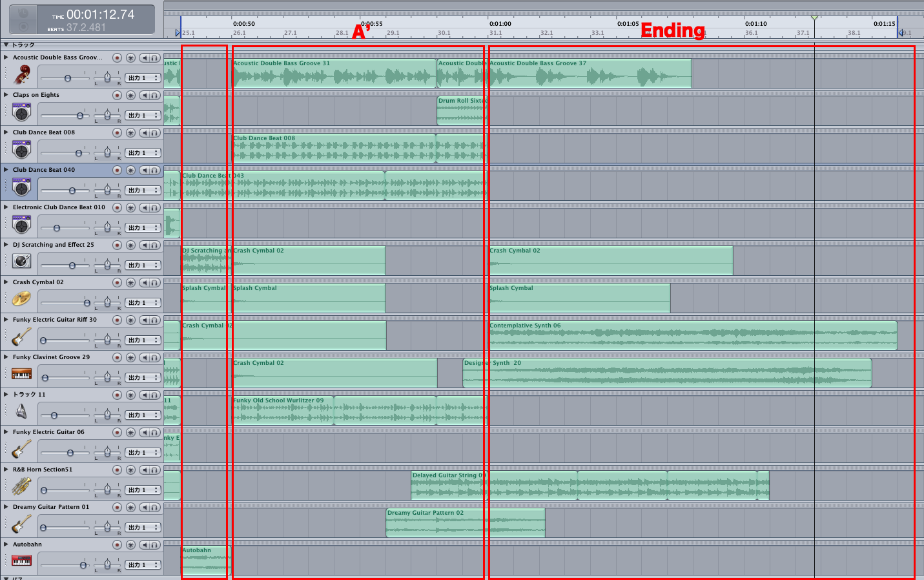This screenshot has height=580, width=924.
Task: Click the horn icon of R&B Horn Section51
Action: tap(21, 487)
